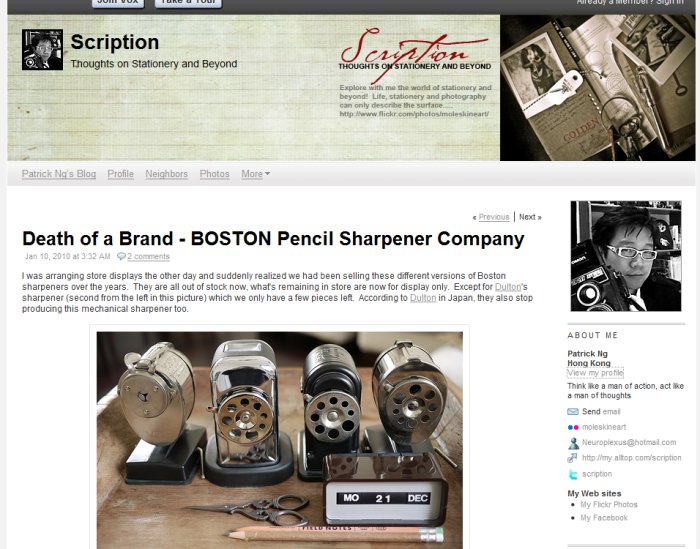Click the Messenger buddy icon by Neuroplexus
Viewport: 700px width, 549px height.
(x=573, y=443)
